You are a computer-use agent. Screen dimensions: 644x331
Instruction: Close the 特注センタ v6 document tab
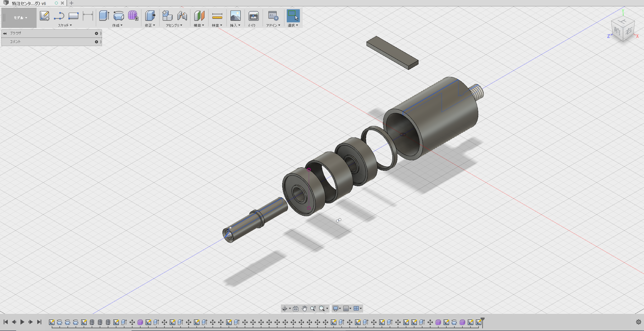point(62,3)
